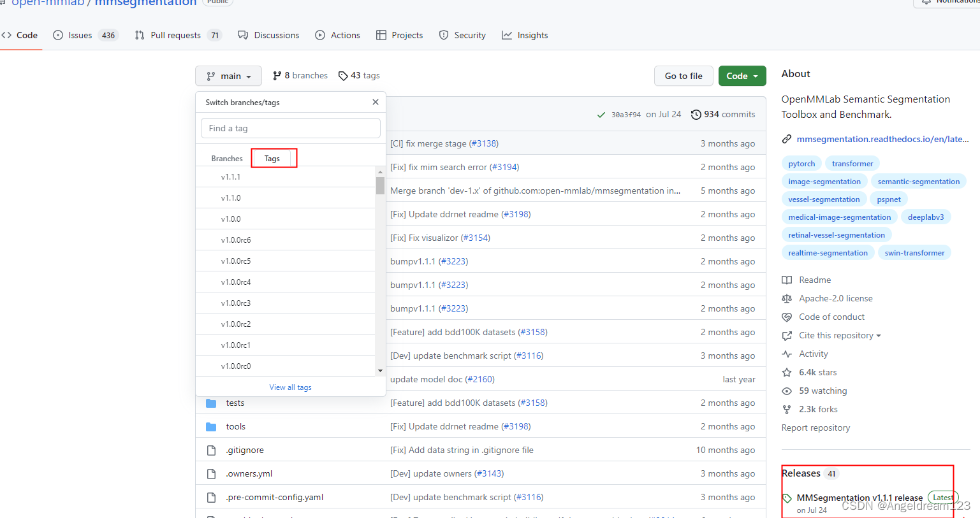Open pull request link #3138
The width and height of the screenshot is (980, 518).
484,143
